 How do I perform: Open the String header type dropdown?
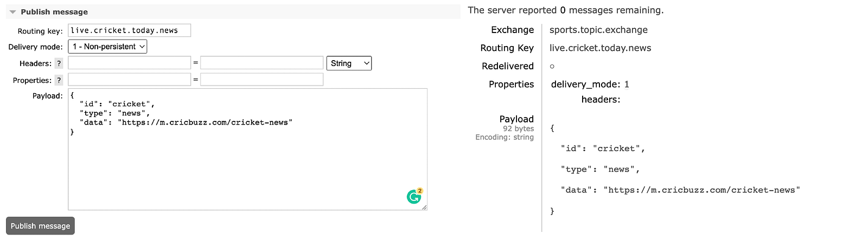[x=349, y=63]
